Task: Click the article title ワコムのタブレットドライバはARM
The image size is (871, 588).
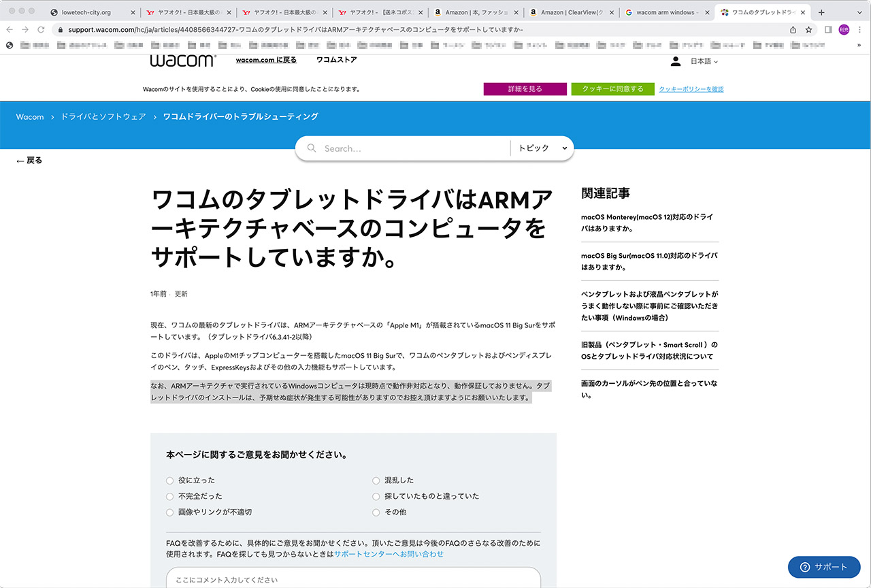Action: tap(351, 229)
